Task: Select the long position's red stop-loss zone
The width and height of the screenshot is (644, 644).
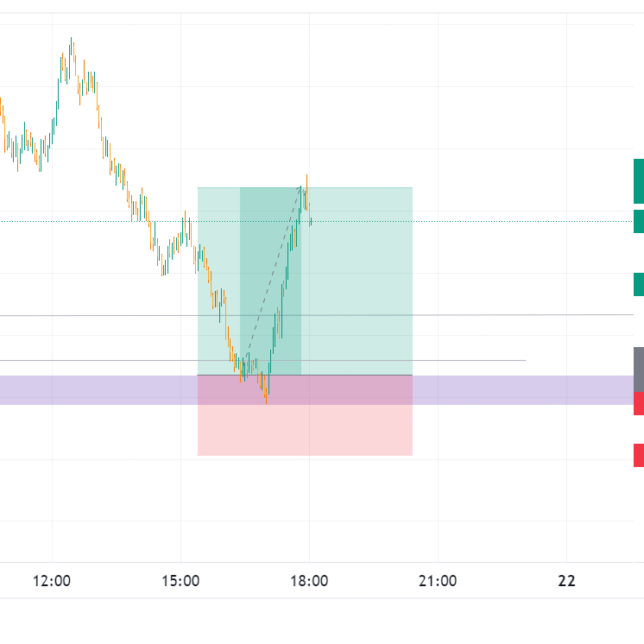Action: [345, 432]
